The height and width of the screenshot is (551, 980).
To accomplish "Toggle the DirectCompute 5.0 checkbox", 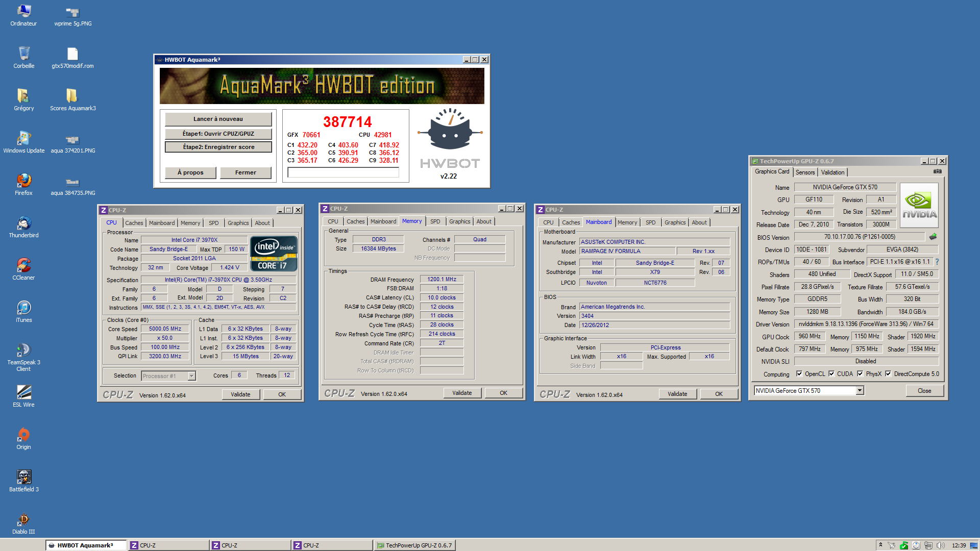I will (x=888, y=373).
